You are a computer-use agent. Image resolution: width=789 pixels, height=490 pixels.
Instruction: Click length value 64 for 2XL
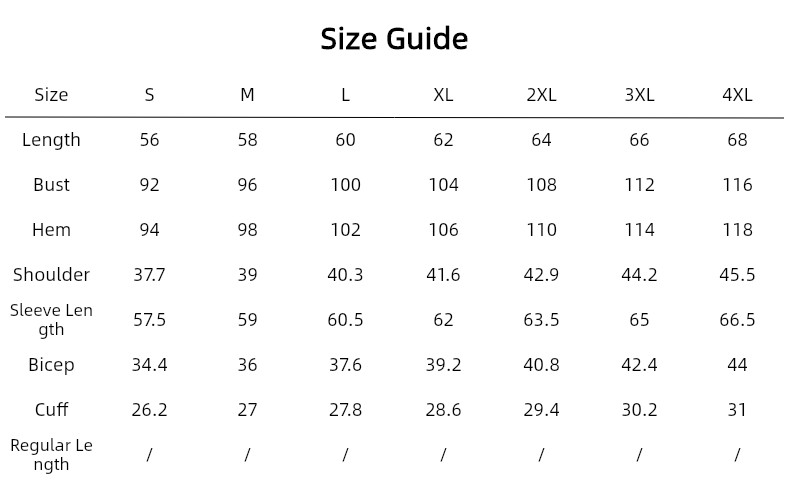(x=541, y=140)
